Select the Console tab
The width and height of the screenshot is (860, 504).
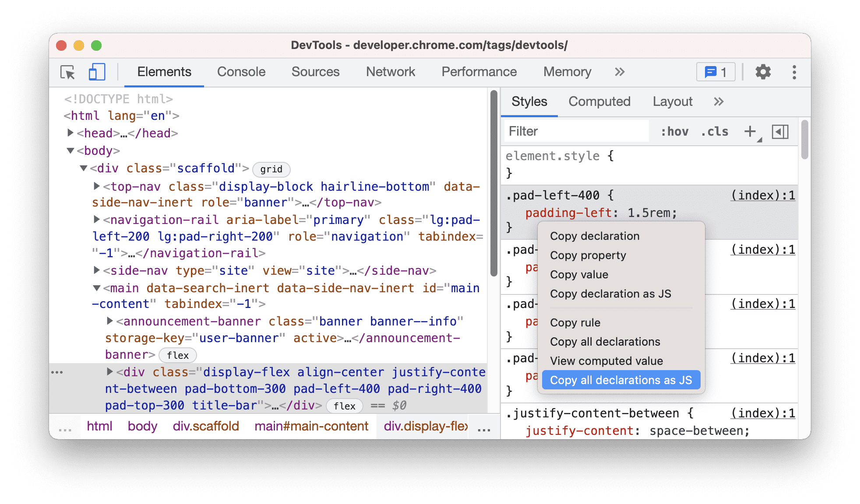[x=241, y=71]
